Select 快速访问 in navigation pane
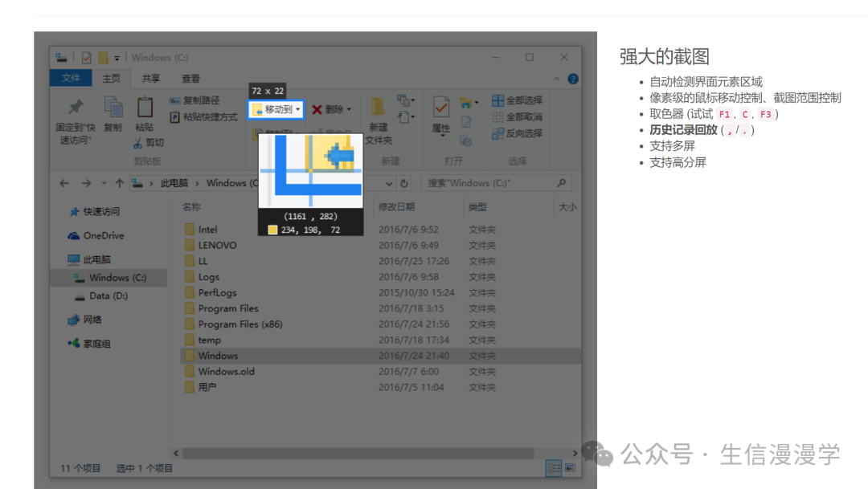Screen dimensions: 868x489 (x=95, y=211)
